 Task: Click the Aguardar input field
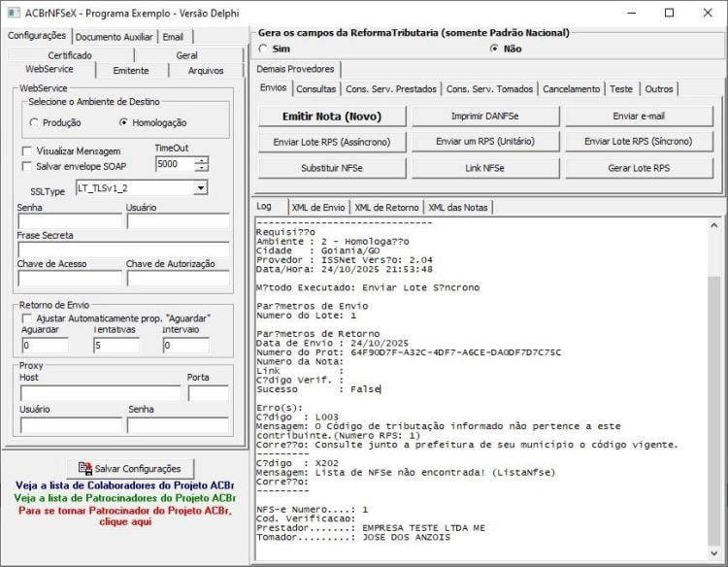45,345
